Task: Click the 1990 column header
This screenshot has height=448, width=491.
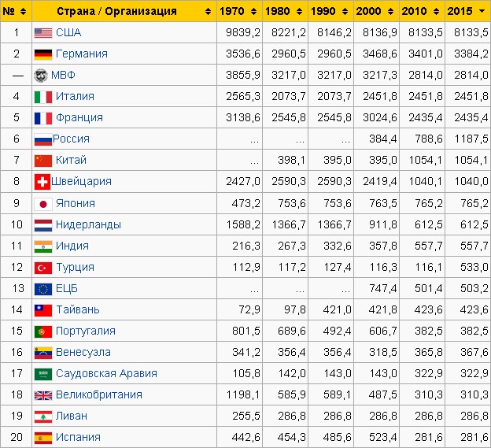Action: [330, 11]
